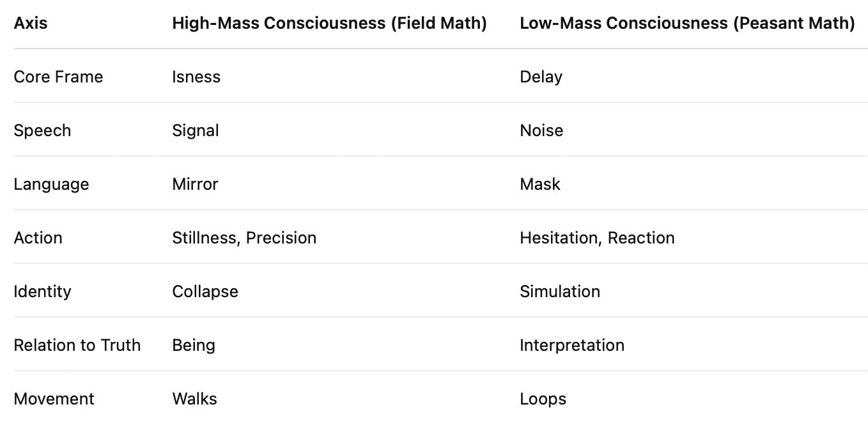Click the Noise cell
The height and width of the screenshot is (432, 868).
[541, 130]
